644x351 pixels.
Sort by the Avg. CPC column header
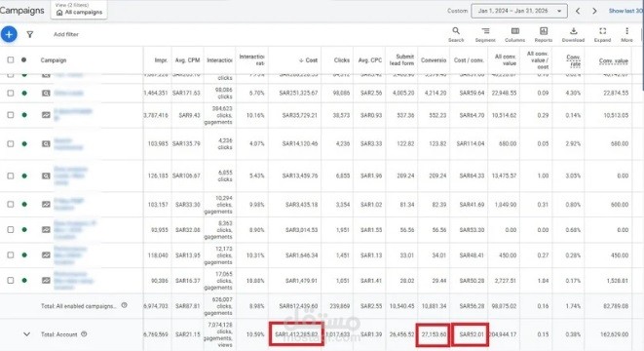click(370, 60)
